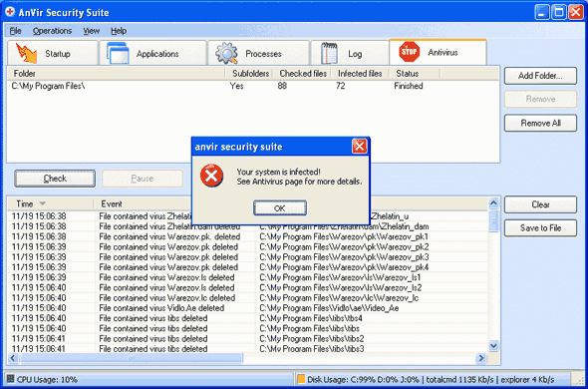Click the Startup lightning bolt icon
Screen dimensions: 588x389
pos(26,53)
